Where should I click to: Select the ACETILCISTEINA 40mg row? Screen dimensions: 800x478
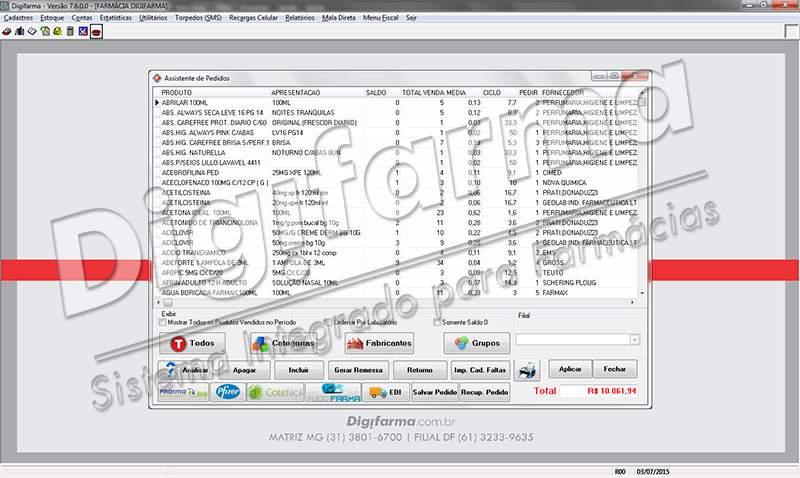point(396,193)
